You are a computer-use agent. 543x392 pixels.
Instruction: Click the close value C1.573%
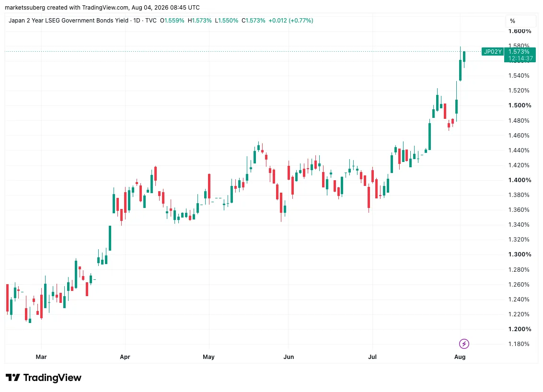254,21
